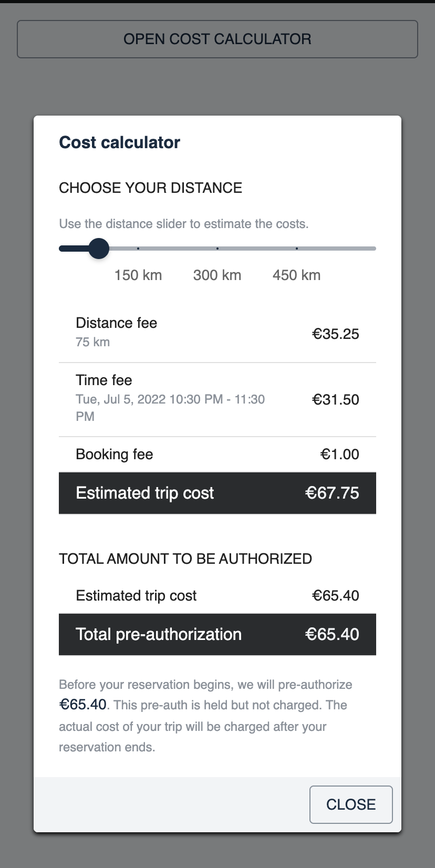Click the €31.50 time fee amount

coord(336,400)
